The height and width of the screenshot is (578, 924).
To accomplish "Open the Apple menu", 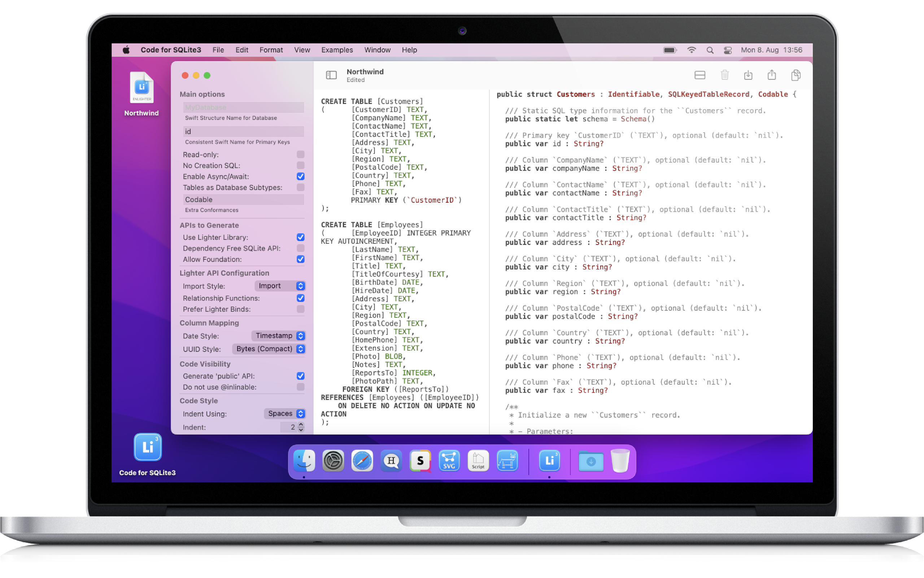I will pyautogui.click(x=126, y=50).
